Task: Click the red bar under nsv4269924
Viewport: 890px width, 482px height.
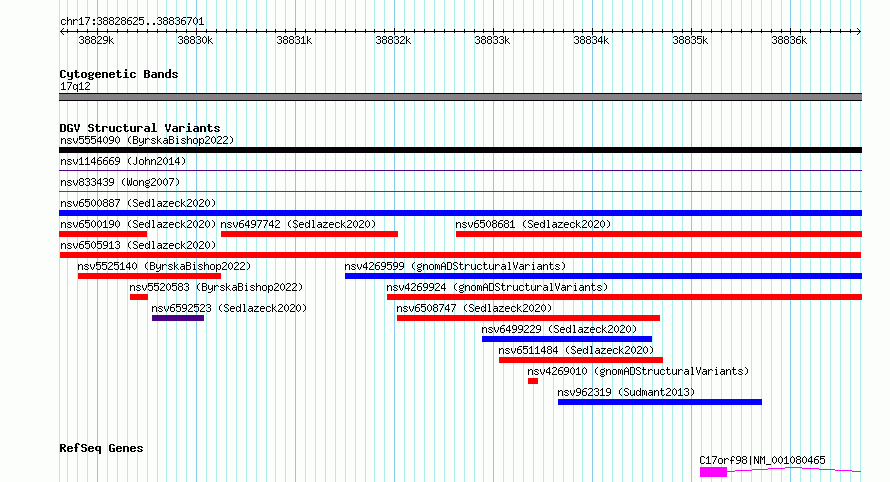Action: 624,297
